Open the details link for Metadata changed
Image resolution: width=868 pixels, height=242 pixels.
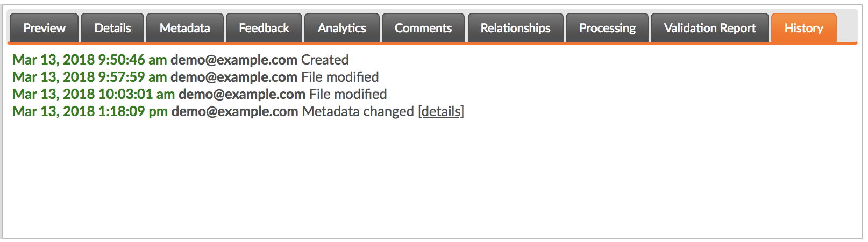click(x=441, y=111)
